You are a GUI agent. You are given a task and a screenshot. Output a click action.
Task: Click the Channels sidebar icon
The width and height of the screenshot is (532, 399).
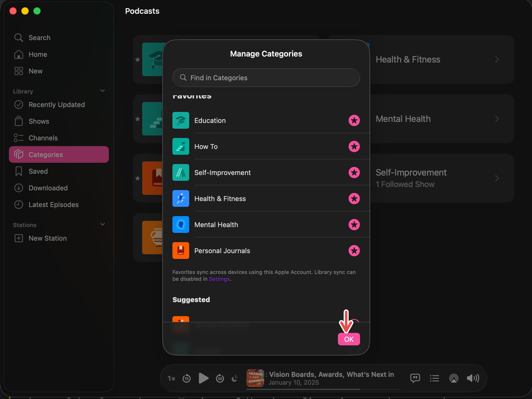[19, 138]
